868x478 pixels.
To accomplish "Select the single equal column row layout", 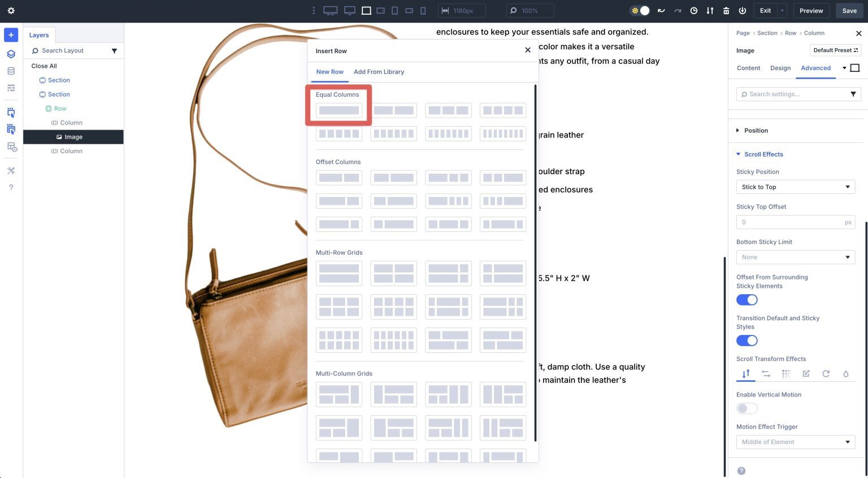I will (338, 110).
